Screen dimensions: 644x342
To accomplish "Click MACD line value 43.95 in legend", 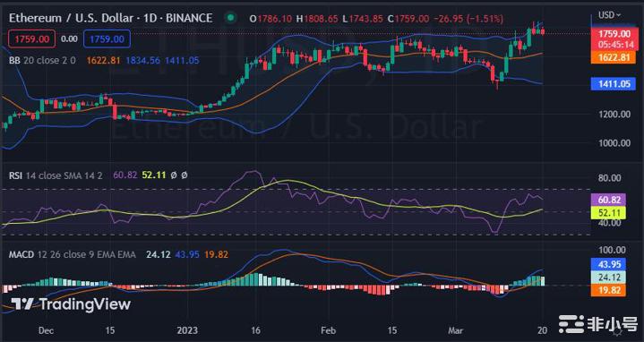I will point(187,255).
